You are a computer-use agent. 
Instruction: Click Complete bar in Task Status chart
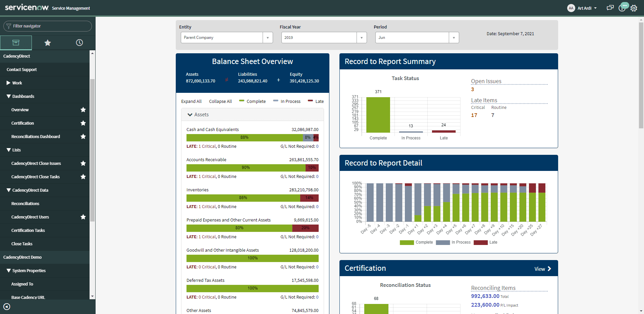coord(378,115)
